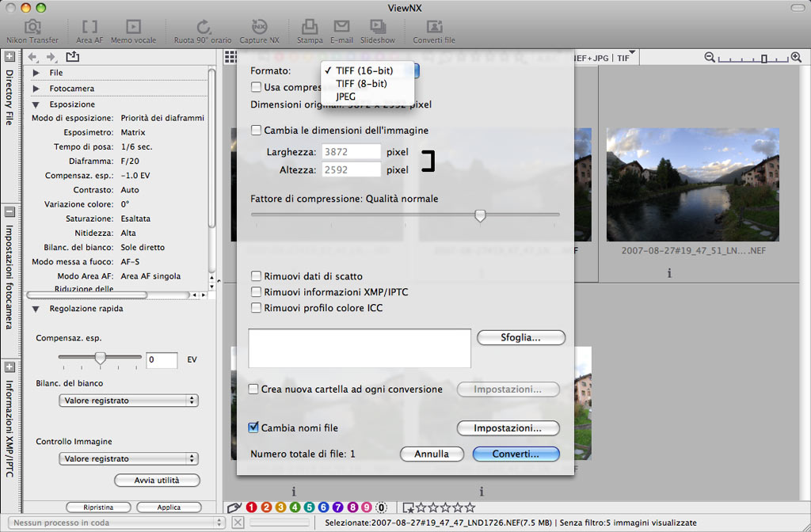Collapse the Impostazioni fotocamera side panel
This screenshot has height=532, width=811.
(x=10, y=212)
